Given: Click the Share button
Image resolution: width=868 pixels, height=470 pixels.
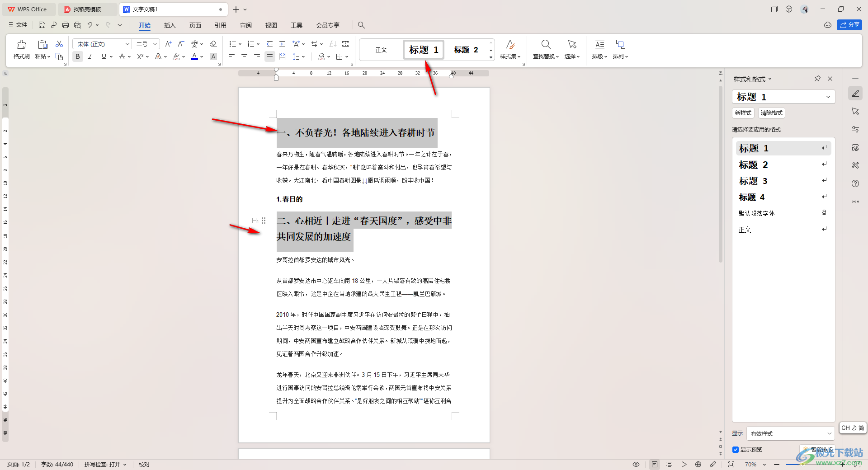Looking at the screenshot, I should (849, 25).
